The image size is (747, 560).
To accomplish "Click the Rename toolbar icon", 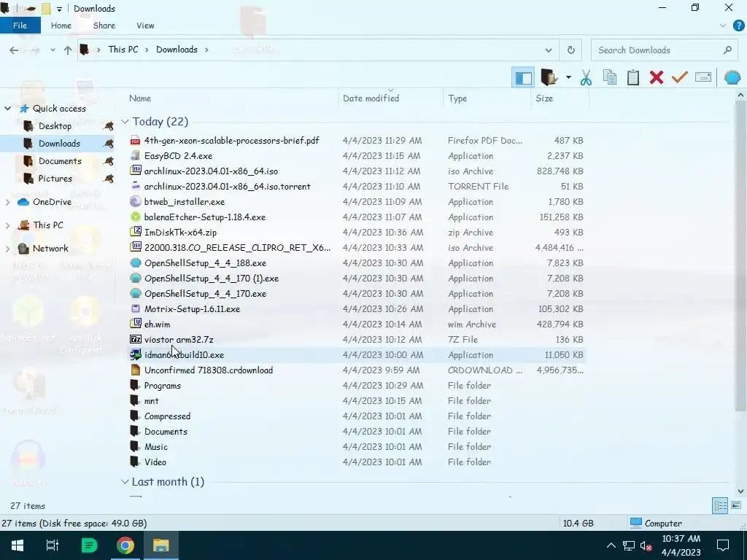I will coord(703,77).
